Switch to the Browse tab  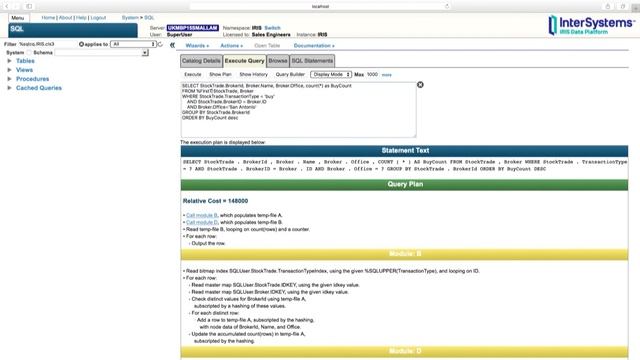[x=278, y=61]
